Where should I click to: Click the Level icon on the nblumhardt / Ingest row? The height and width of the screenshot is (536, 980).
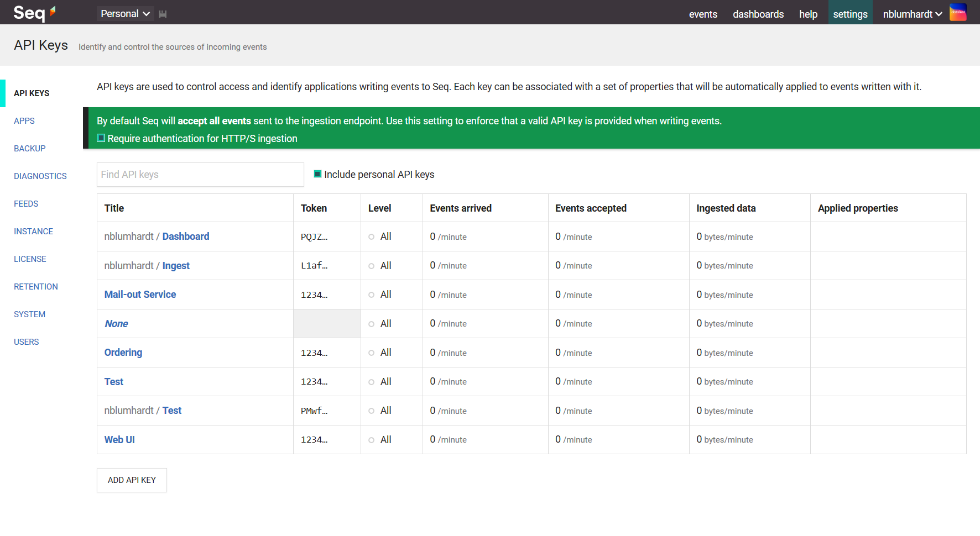click(371, 266)
